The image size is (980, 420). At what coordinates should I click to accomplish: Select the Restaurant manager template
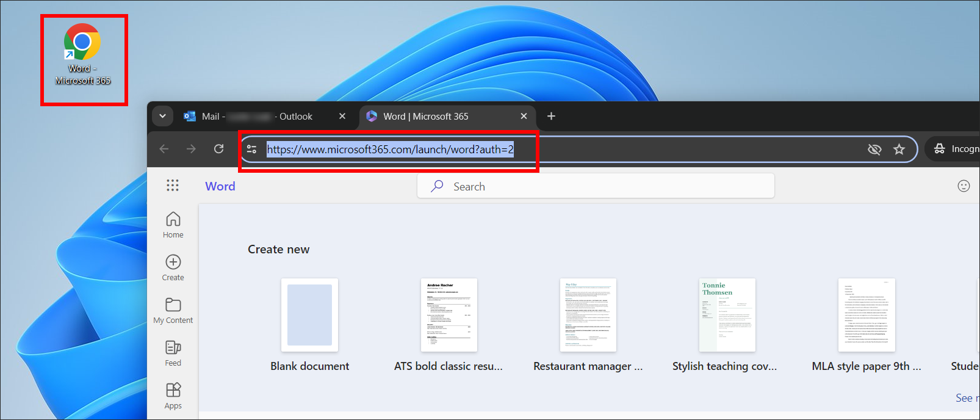(x=588, y=315)
